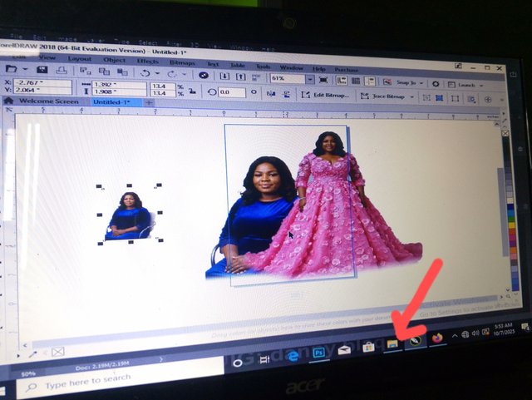
Task: Click the Y position field
Action: (42, 90)
